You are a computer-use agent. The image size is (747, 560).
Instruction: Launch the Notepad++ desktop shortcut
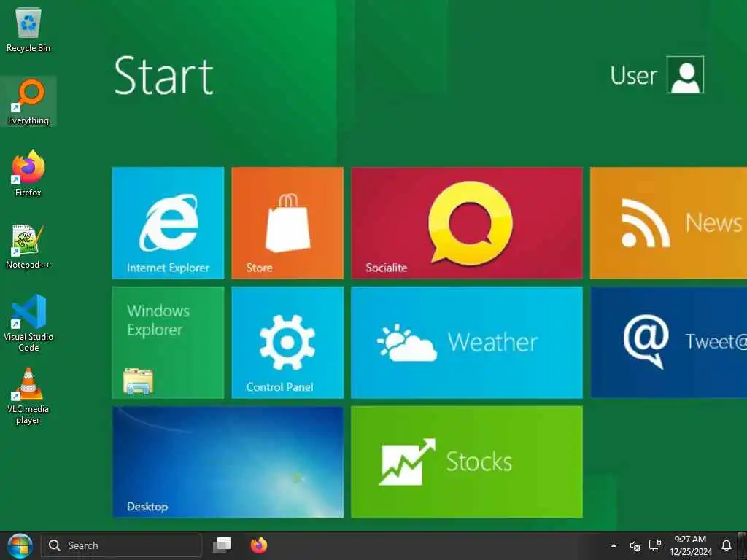click(x=28, y=246)
